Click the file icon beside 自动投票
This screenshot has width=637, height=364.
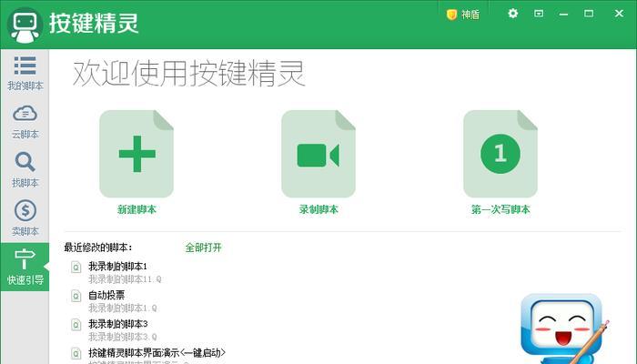(x=76, y=296)
